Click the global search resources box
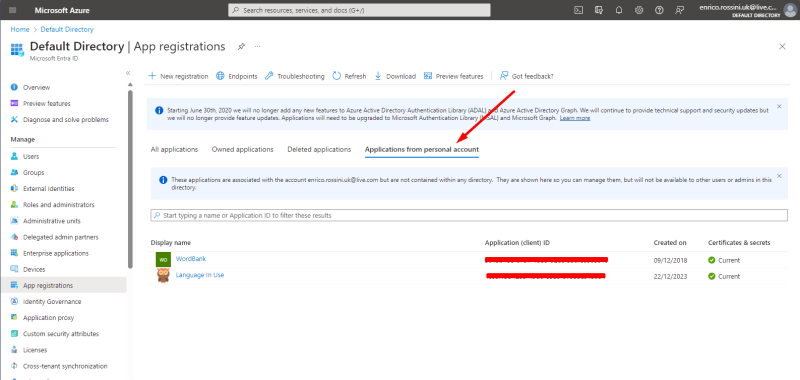800x380 pixels. (359, 10)
